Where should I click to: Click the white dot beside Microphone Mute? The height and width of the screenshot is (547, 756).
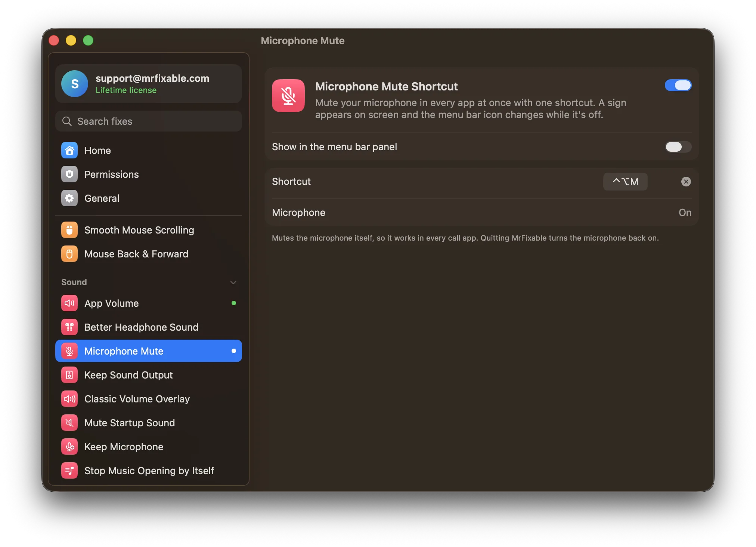pyautogui.click(x=234, y=351)
